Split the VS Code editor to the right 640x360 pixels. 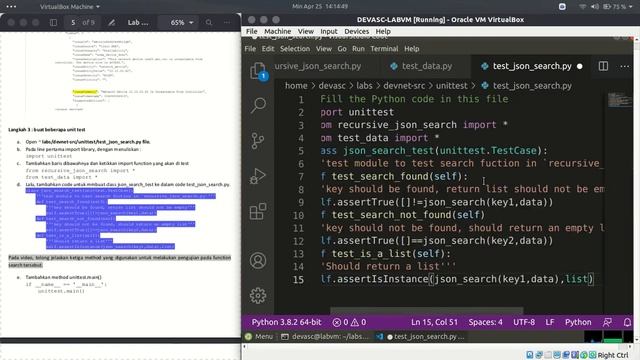point(603,66)
